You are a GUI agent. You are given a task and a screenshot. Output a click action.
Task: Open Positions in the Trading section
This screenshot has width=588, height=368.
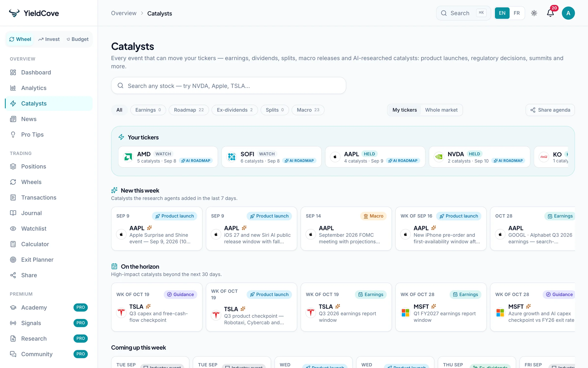click(x=49, y=166)
